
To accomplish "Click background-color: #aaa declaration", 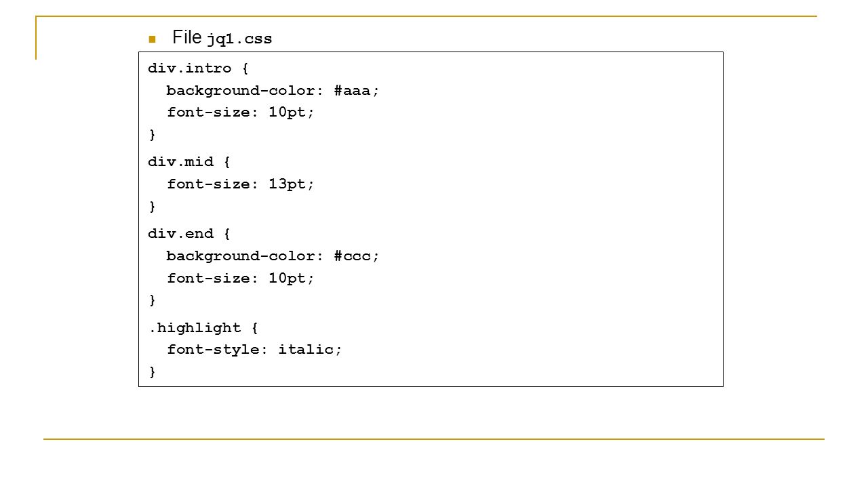I will point(273,90).
